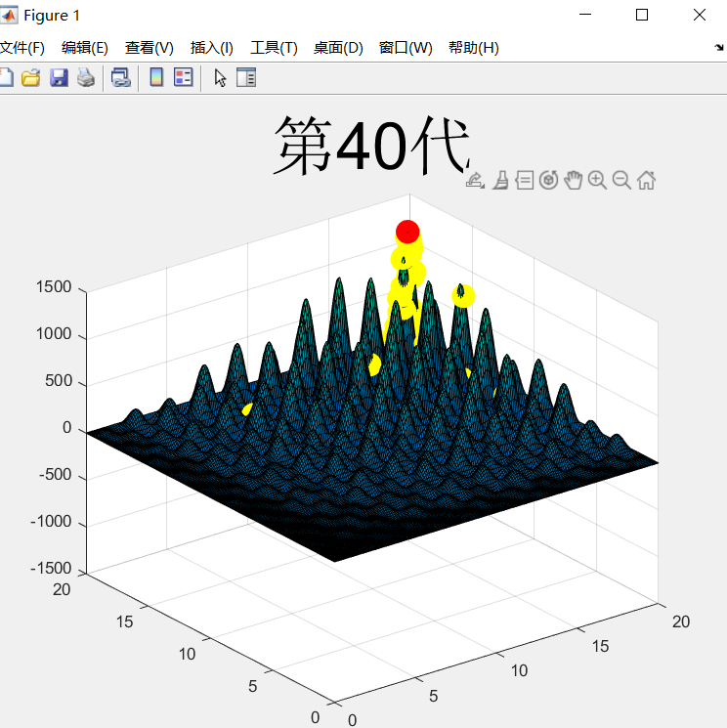Click the z-axis tick label -1500

click(x=51, y=568)
